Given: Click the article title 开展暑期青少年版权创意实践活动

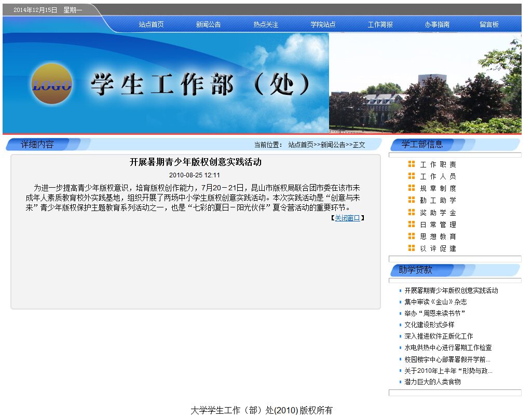Looking at the screenshot, I should (196, 162).
